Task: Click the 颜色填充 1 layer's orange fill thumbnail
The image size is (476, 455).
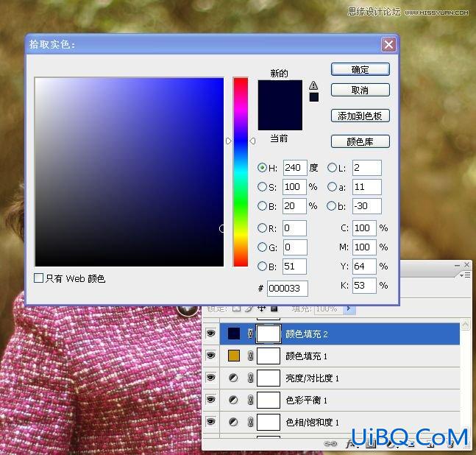Action: pyautogui.click(x=234, y=356)
